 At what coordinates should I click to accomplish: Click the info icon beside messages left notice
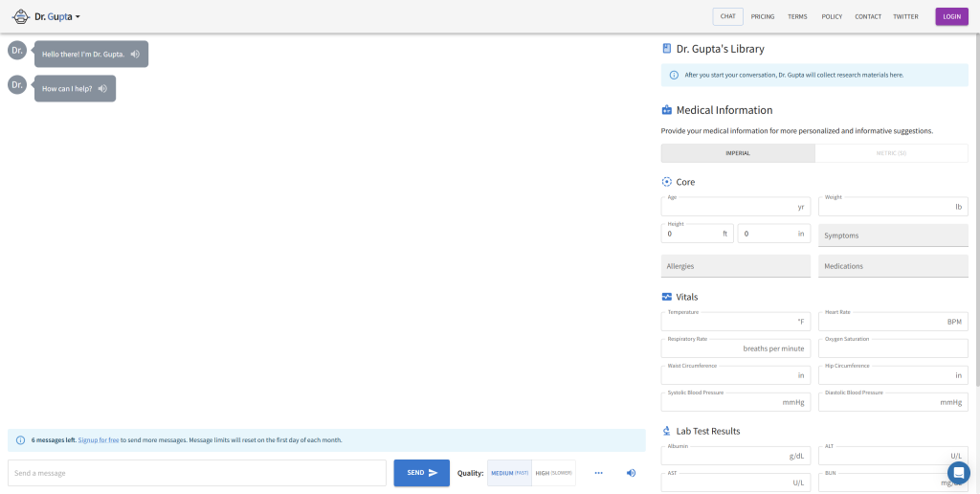click(20, 440)
